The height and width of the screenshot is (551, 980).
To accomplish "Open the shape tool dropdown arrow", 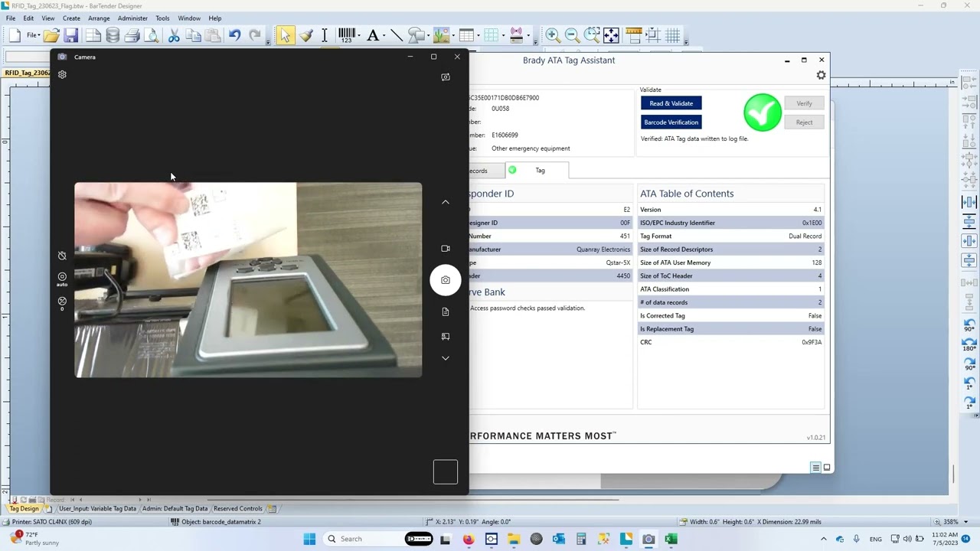I will [427, 35].
